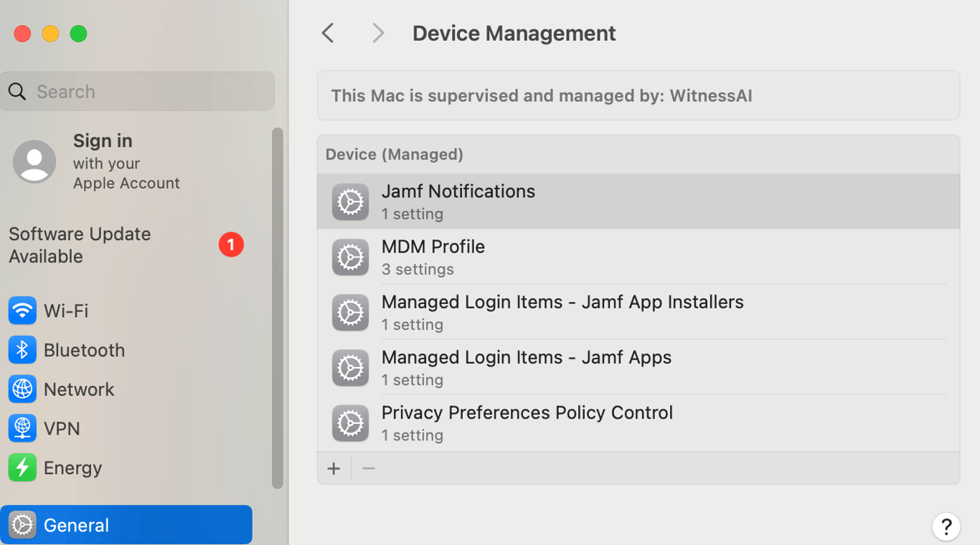Click the Bluetooth sidebar icon
The height and width of the screenshot is (545, 980).
[x=22, y=350]
